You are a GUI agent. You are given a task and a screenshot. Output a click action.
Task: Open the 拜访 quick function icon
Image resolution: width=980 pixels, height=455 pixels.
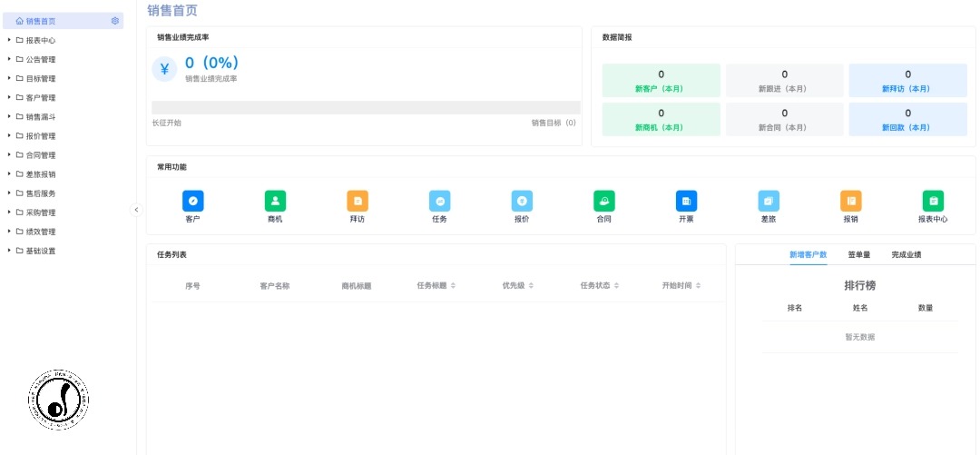pos(358,202)
